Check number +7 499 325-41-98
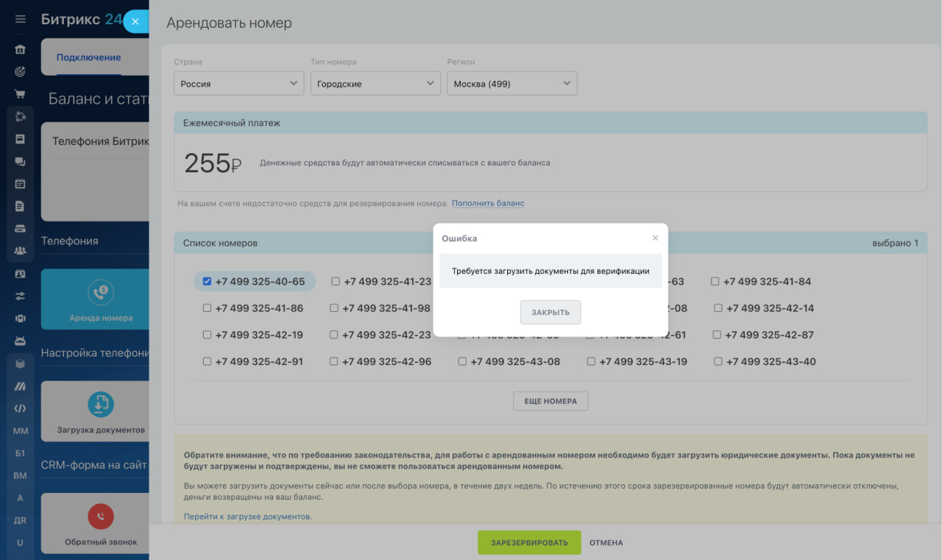Screen dimensions: 942x560 point(334,308)
